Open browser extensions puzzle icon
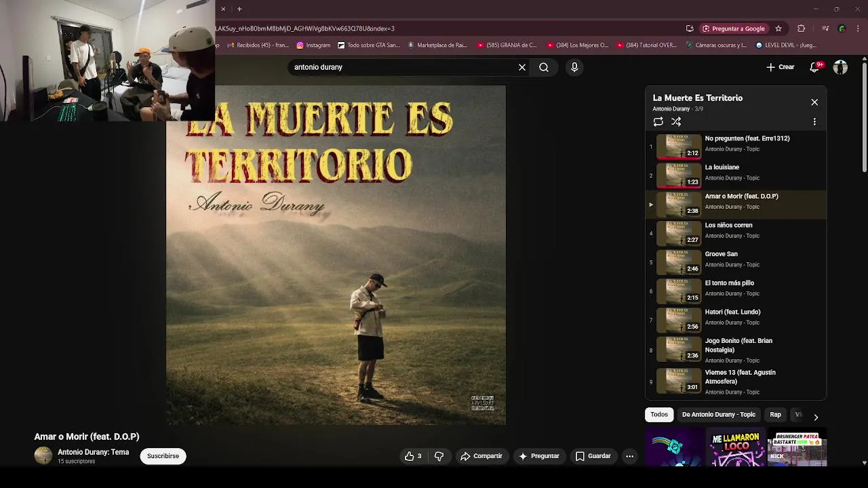Screen dimensions: 868x488 coord(802,28)
